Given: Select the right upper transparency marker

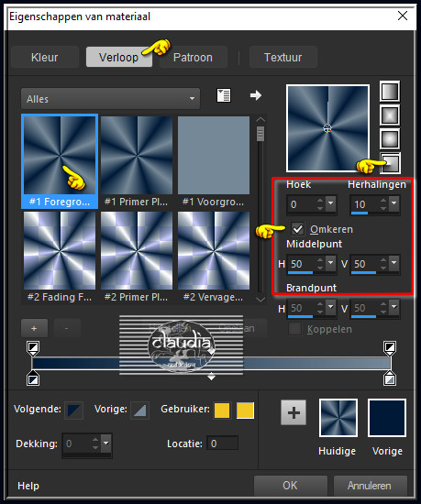Looking at the screenshot, I should point(390,348).
